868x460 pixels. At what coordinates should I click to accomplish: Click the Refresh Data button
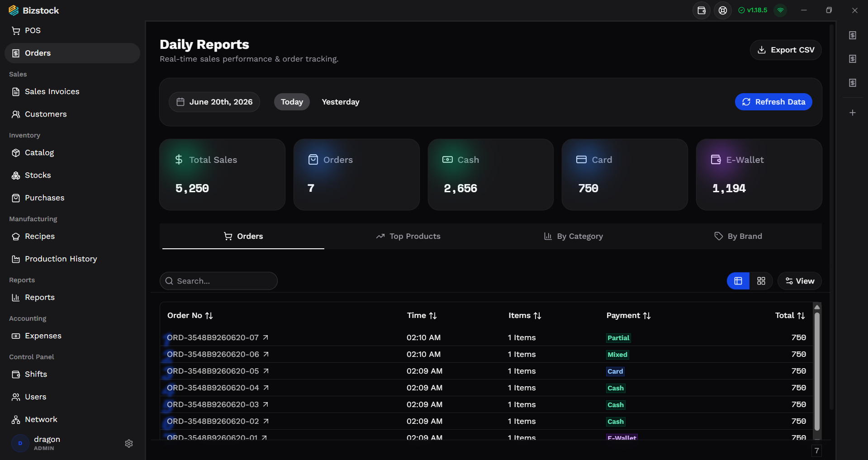(x=773, y=102)
